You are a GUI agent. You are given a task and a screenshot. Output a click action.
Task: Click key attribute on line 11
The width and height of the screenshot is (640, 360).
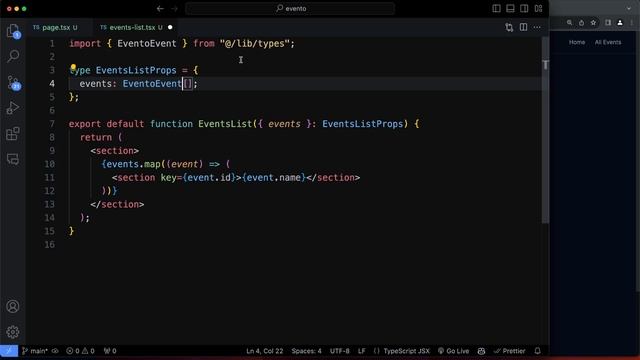(169, 178)
